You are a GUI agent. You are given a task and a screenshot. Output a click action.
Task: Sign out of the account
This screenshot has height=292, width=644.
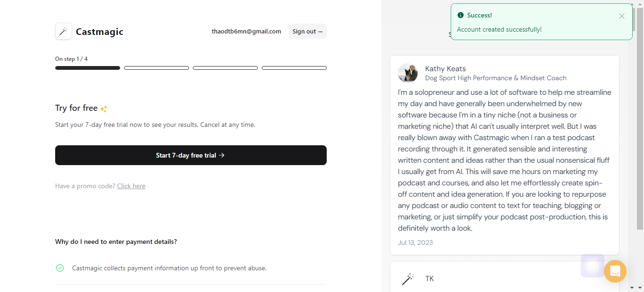pyautogui.click(x=307, y=32)
